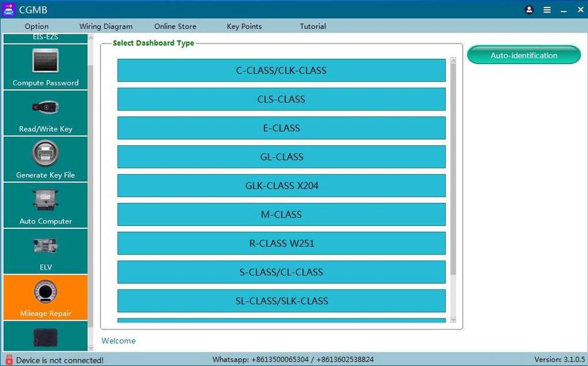
Task: Open the ELV module
Action: (x=45, y=251)
